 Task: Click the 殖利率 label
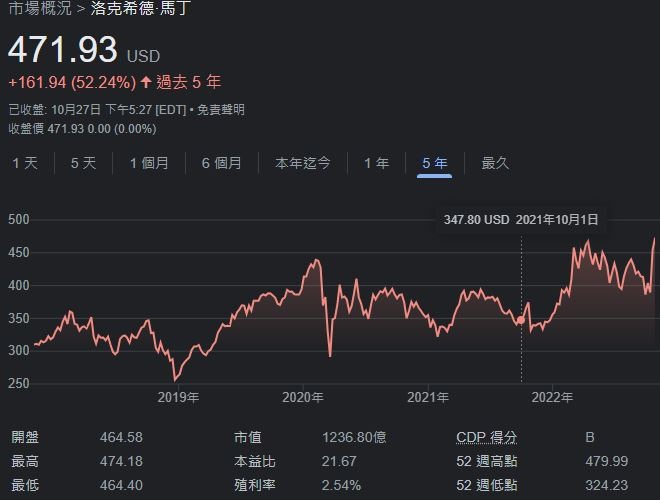[x=255, y=486]
